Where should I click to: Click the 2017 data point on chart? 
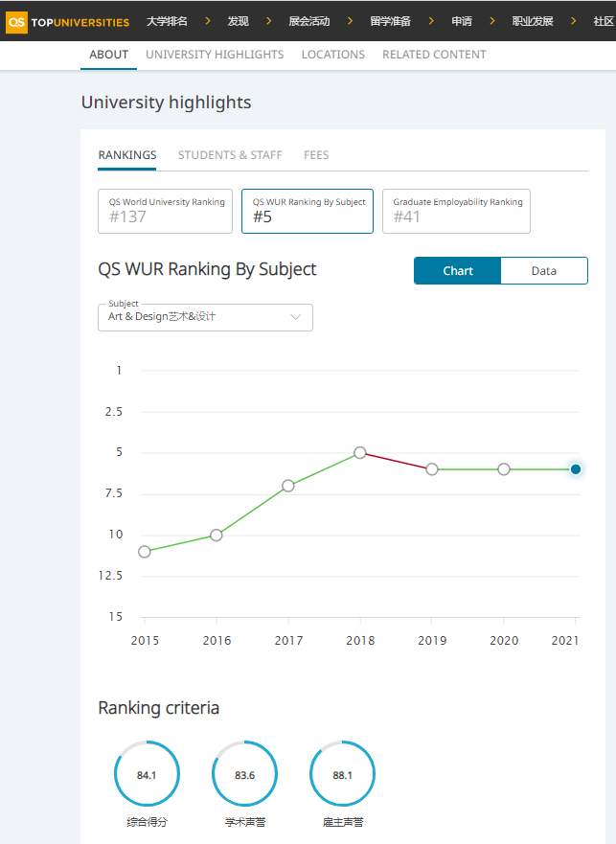[x=288, y=486]
